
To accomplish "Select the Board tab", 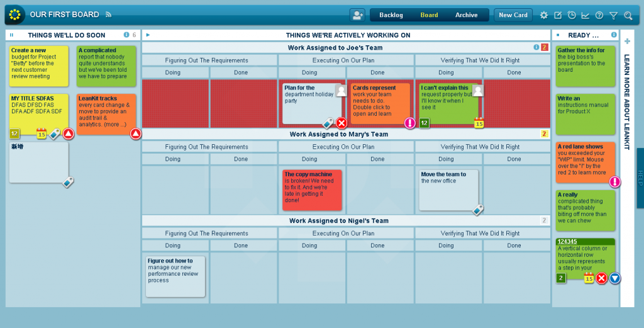I will 429,15.
